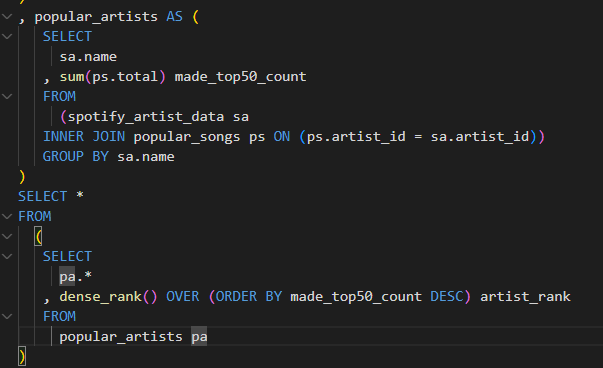The image size is (603, 368).
Task: Fold the FROM block above popular_artists pa
Action: click(x=7, y=316)
